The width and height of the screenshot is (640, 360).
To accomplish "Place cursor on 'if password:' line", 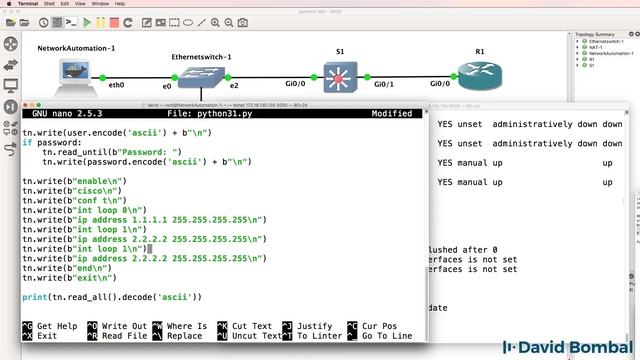I will (x=52, y=142).
